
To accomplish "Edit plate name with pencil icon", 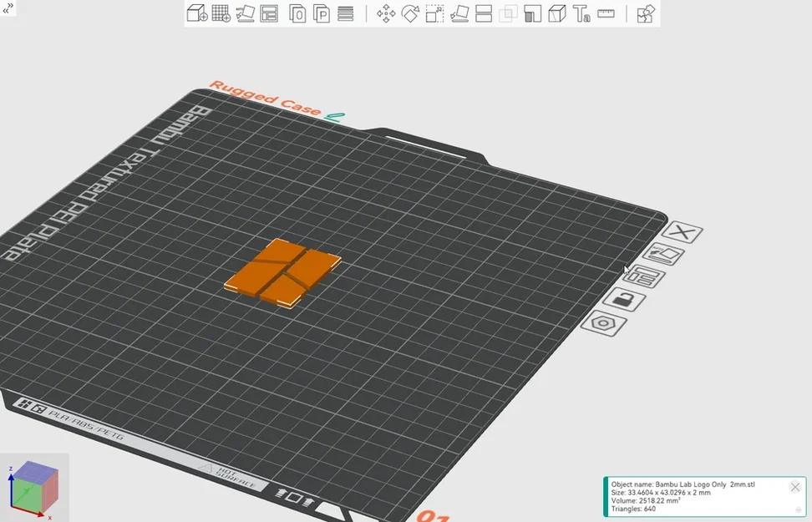I will tap(334, 118).
